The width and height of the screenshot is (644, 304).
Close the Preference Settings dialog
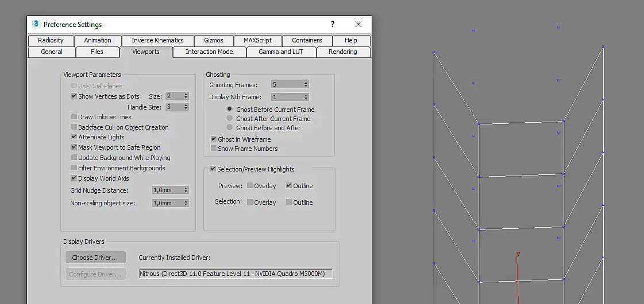(x=358, y=24)
